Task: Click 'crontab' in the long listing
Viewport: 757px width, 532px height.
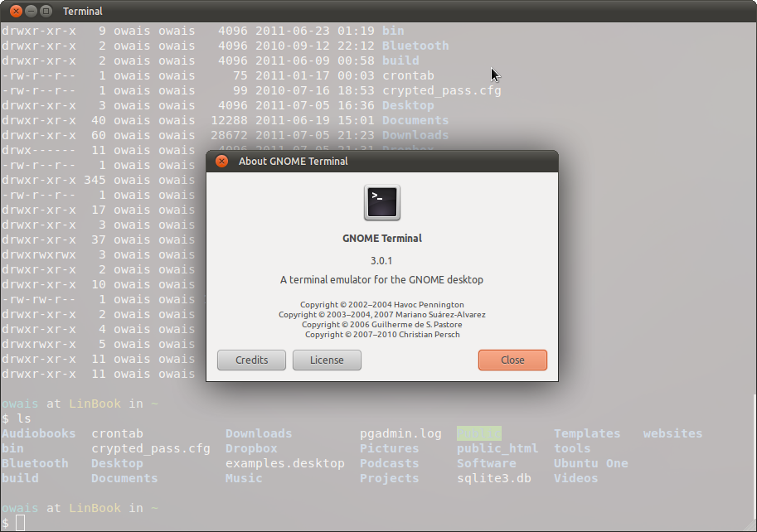Action: coord(408,75)
